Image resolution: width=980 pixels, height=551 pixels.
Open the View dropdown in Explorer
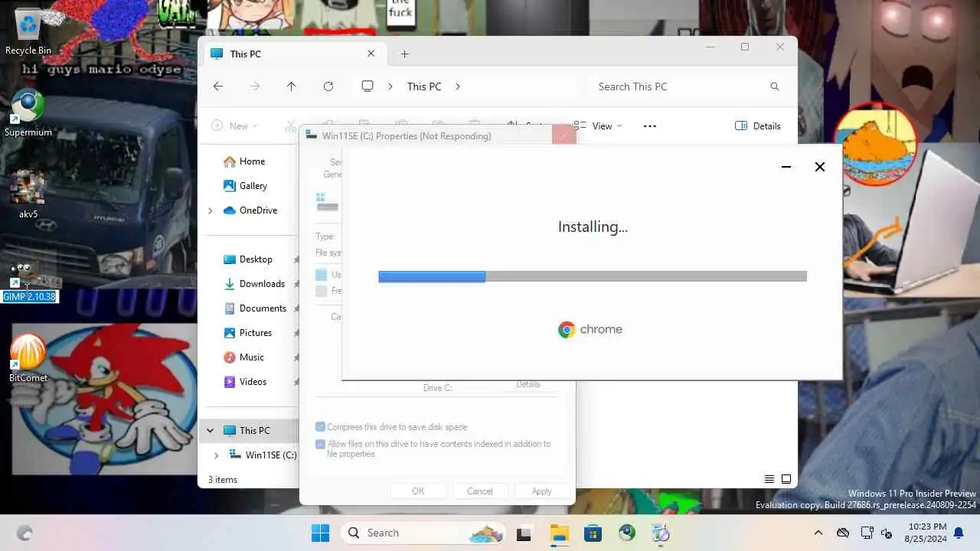click(x=598, y=126)
